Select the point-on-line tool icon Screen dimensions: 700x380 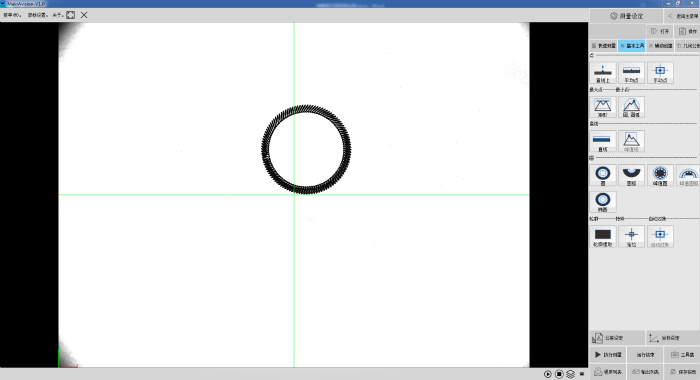(603, 73)
